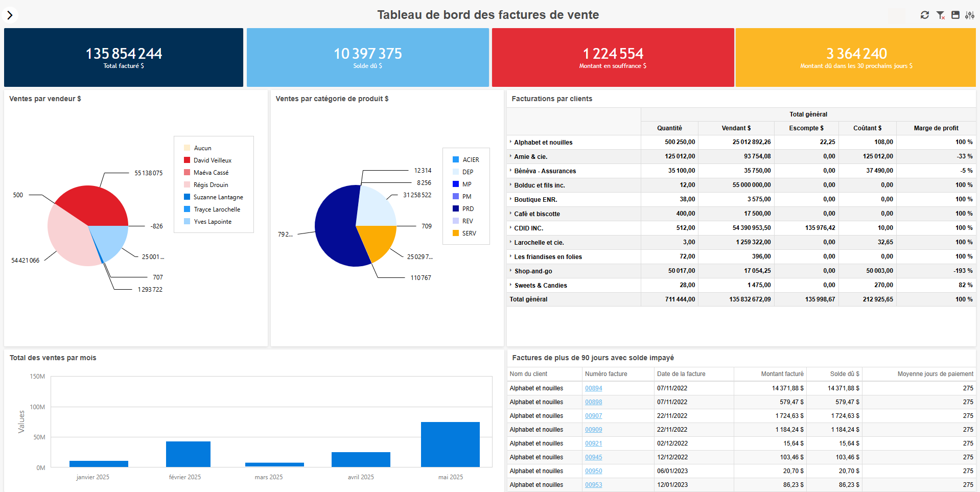
Task: Toggle the SERV category legend item
Action: [469, 233]
